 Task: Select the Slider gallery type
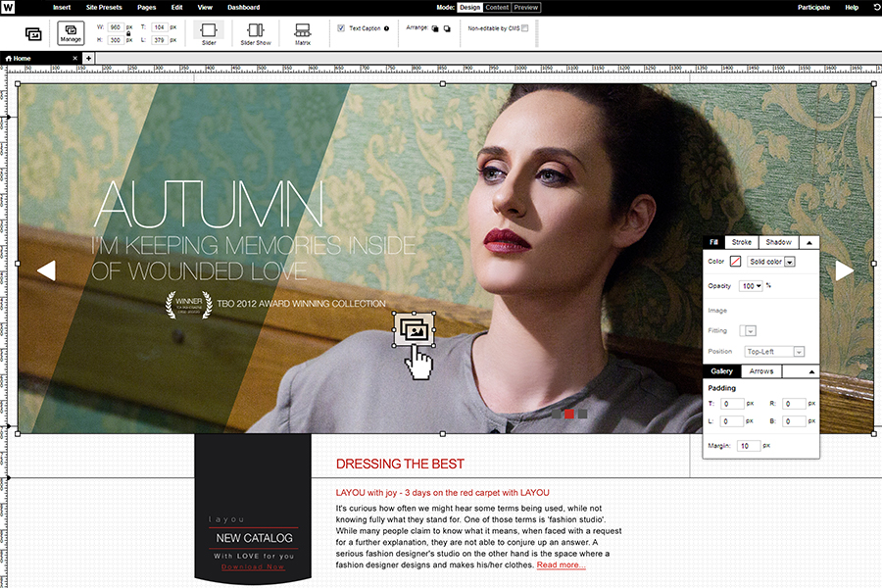(208, 32)
